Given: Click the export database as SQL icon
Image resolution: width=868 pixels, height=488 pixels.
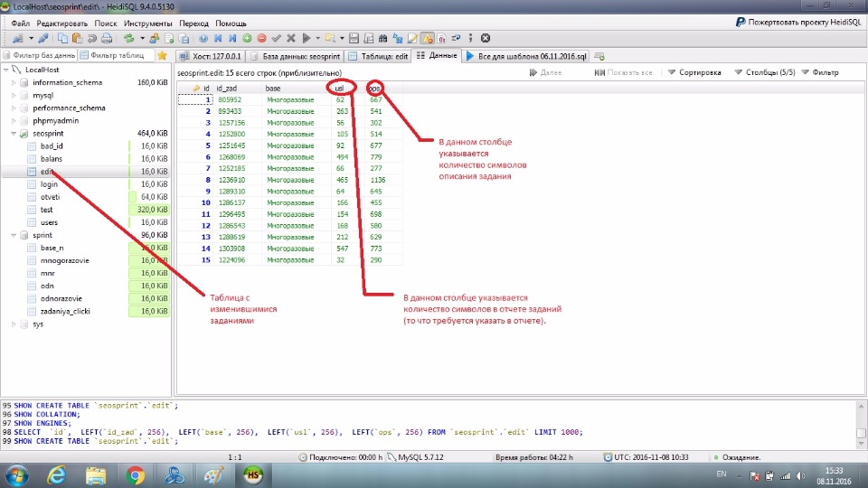Looking at the screenshot, I should point(184,38).
